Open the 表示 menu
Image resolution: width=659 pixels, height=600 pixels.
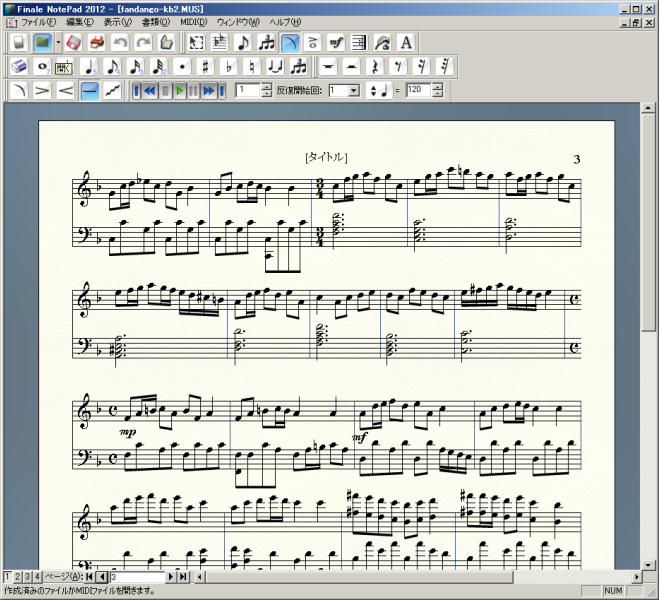pyautogui.click(x=118, y=22)
